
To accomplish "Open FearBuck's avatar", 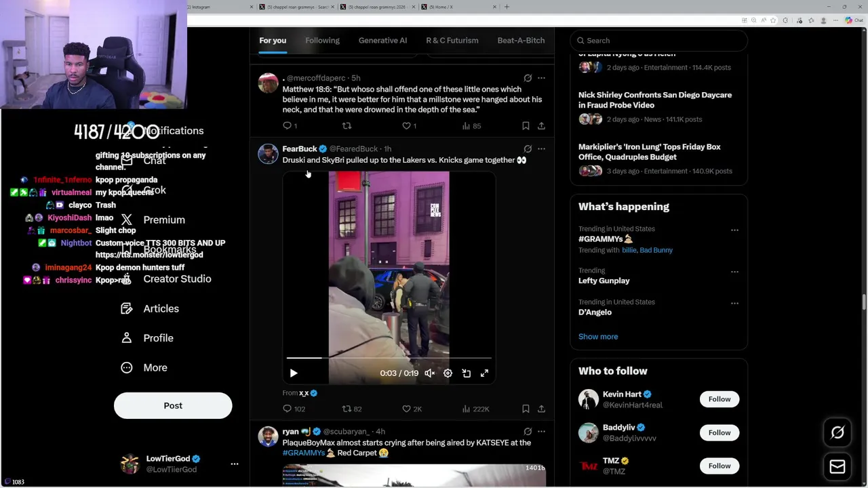I will (268, 154).
